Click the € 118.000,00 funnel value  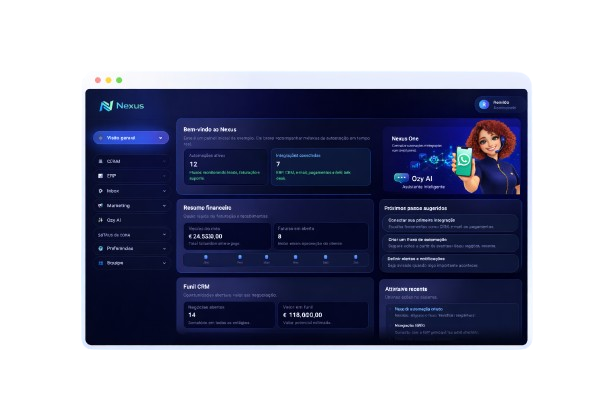tap(302, 315)
